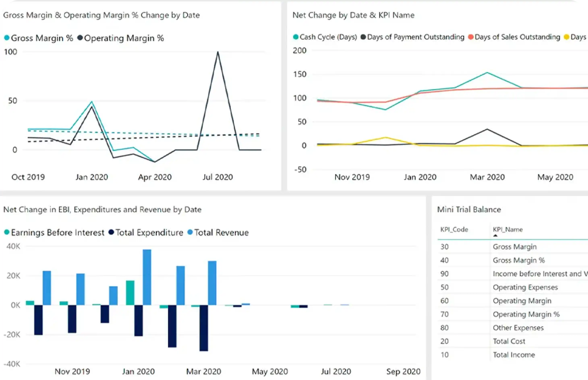The image size is (588, 380).
Task: Select the Gross Margin % table row
Action: click(518, 260)
